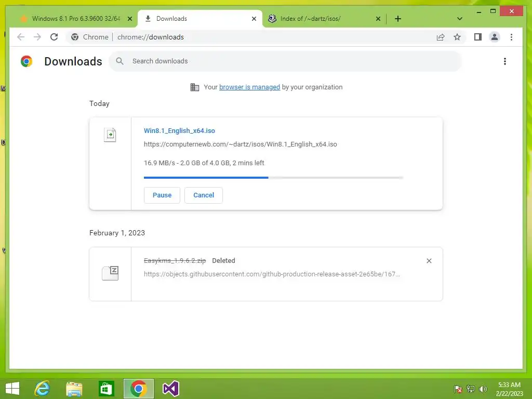This screenshot has width=532, height=399.
Task: Click the Chrome logo beside Downloads
Action: tap(26, 61)
